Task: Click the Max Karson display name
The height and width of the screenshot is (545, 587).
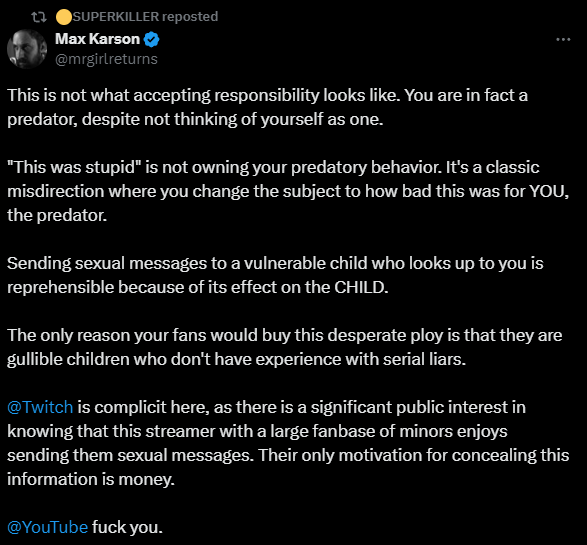Action: (x=97, y=39)
